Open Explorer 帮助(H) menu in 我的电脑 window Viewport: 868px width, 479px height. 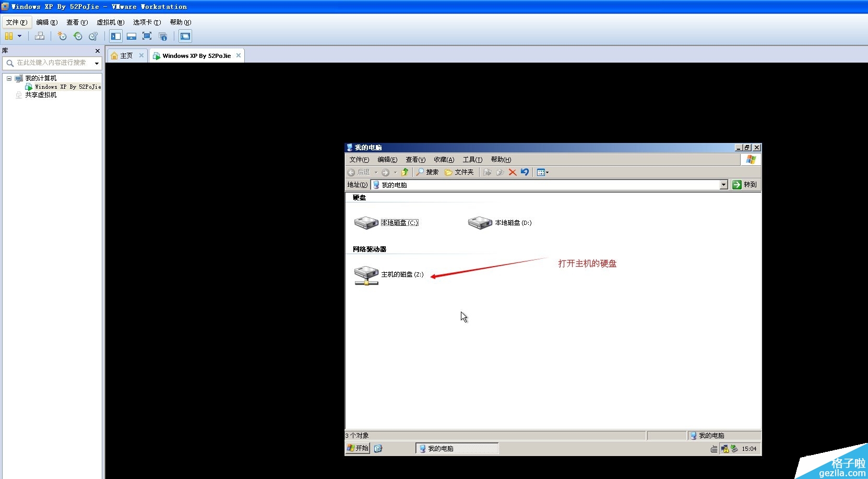[501, 160]
